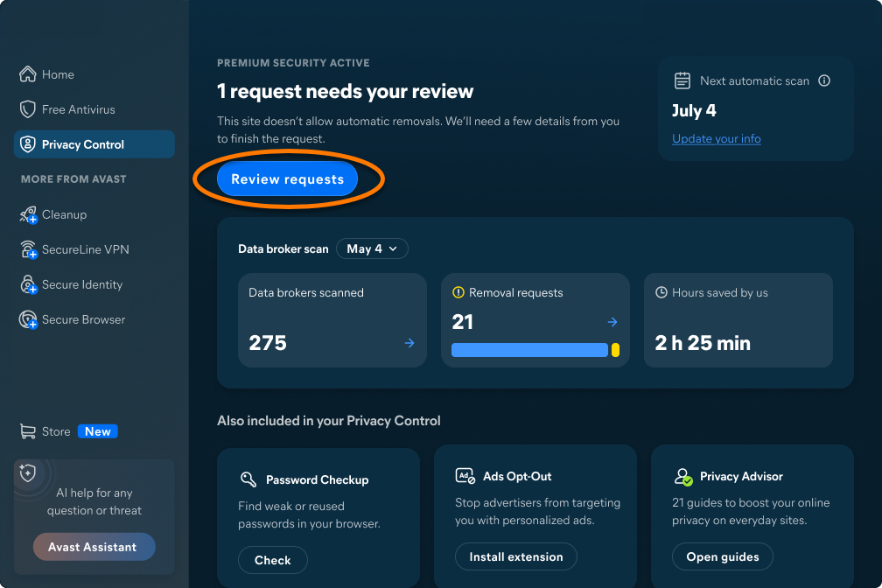Click the calendar icon beside Next automatic scan
The image size is (882, 588).
tap(682, 80)
